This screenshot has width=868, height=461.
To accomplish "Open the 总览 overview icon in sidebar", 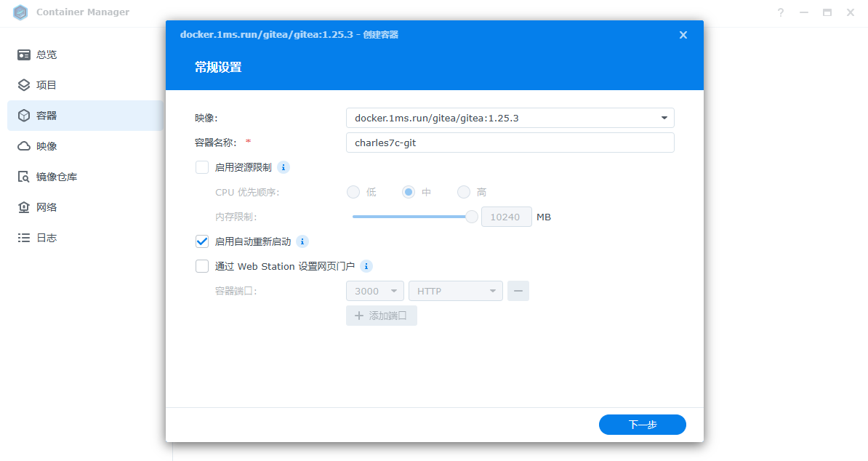I will tap(24, 55).
